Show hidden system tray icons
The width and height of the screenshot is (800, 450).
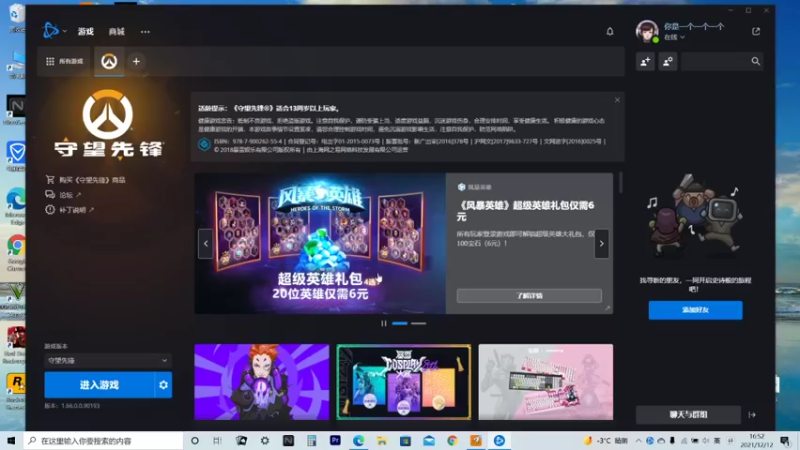[x=638, y=441]
